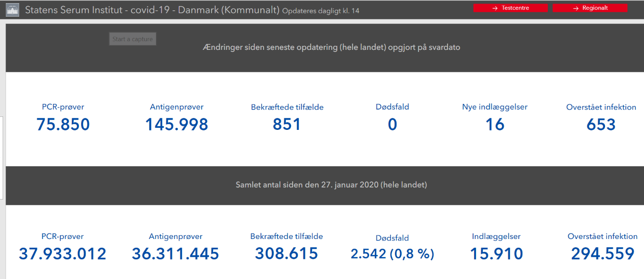Click the Statens Serum Institut logo icon
The width and height of the screenshot is (644, 279).
point(12,10)
